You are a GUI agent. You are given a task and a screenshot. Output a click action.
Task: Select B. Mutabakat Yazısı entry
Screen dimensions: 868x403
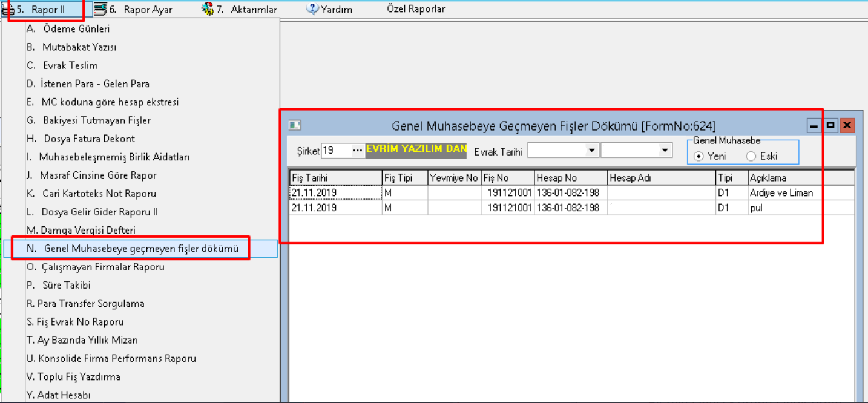140,47
